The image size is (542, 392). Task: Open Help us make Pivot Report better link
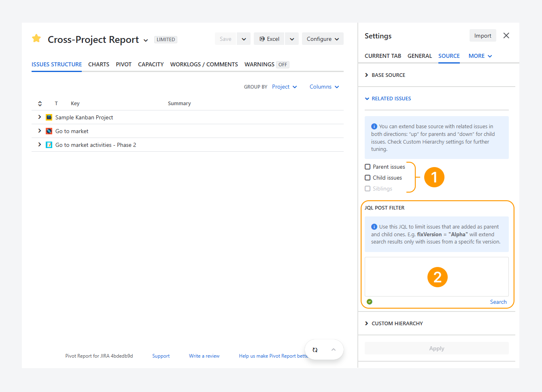[x=274, y=356]
